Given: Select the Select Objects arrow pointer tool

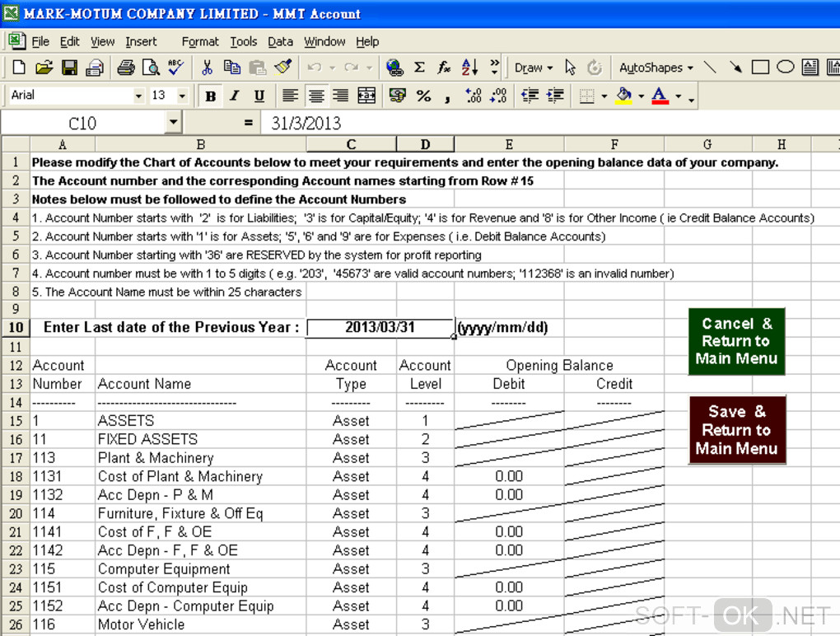Looking at the screenshot, I should pyautogui.click(x=570, y=68).
